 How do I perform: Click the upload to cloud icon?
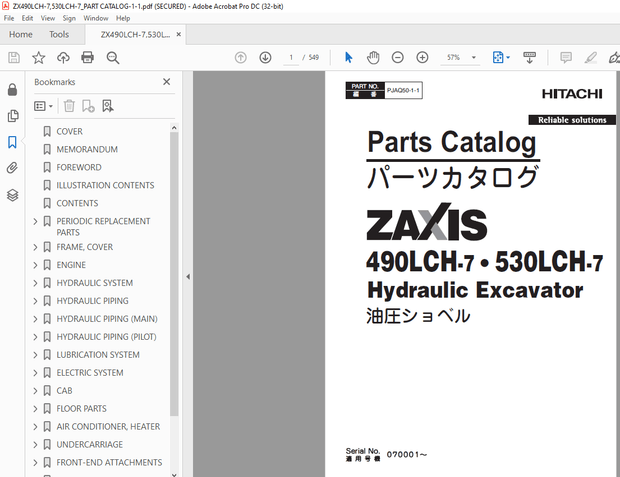coord(63,58)
